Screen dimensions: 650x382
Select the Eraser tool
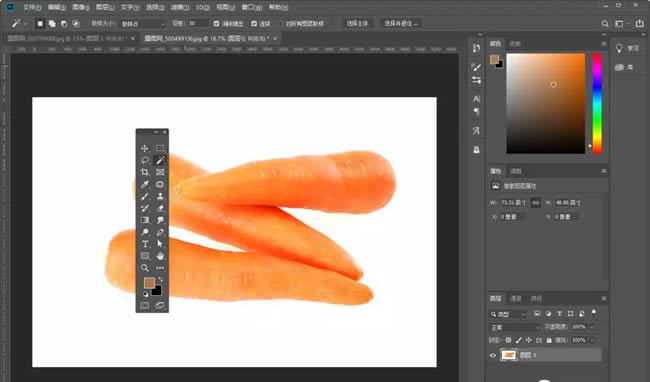click(160, 208)
